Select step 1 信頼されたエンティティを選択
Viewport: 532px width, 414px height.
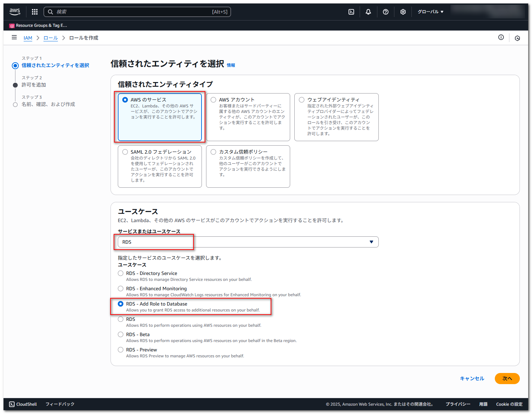[x=56, y=65]
